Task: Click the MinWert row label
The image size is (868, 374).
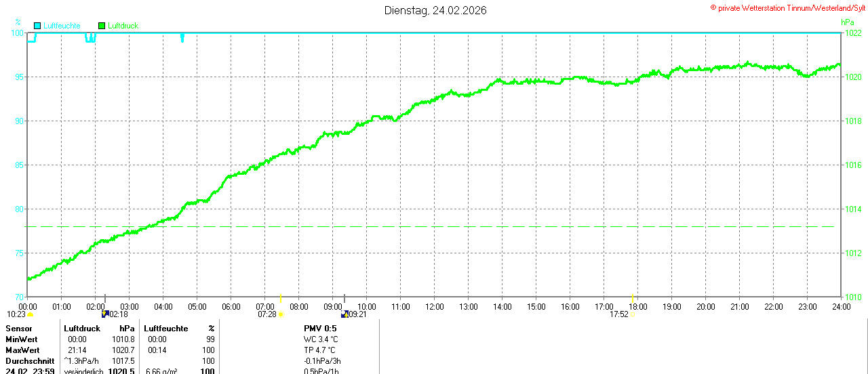Action: [x=22, y=339]
